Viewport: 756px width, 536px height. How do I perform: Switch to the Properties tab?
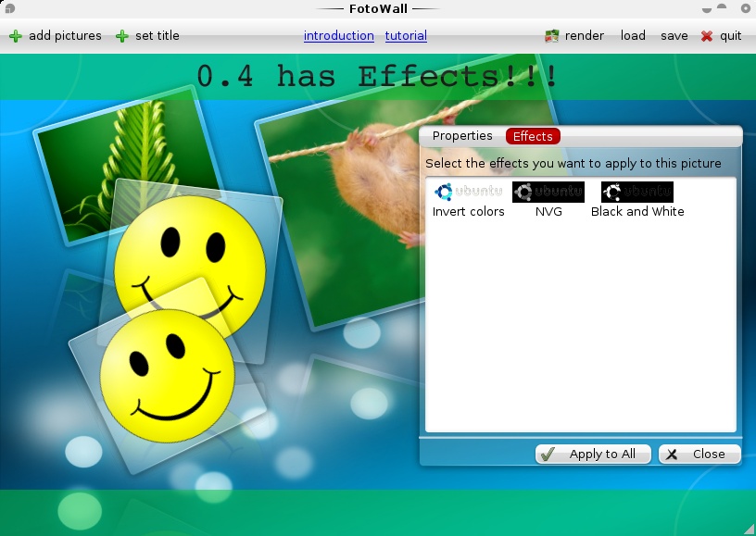pyautogui.click(x=462, y=136)
